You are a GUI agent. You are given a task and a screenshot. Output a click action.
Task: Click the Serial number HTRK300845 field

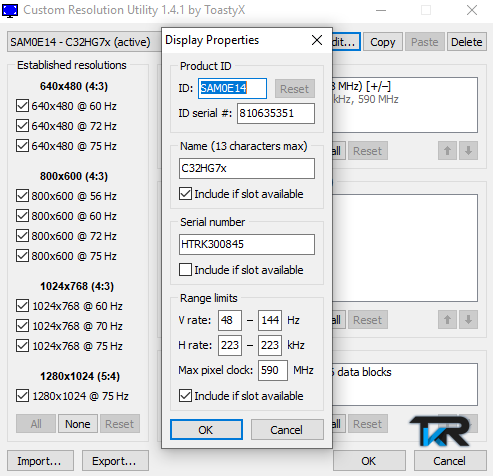(x=247, y=244)
